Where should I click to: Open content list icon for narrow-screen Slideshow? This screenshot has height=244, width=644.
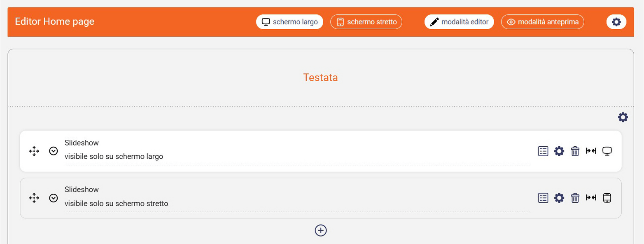(544, 198)
